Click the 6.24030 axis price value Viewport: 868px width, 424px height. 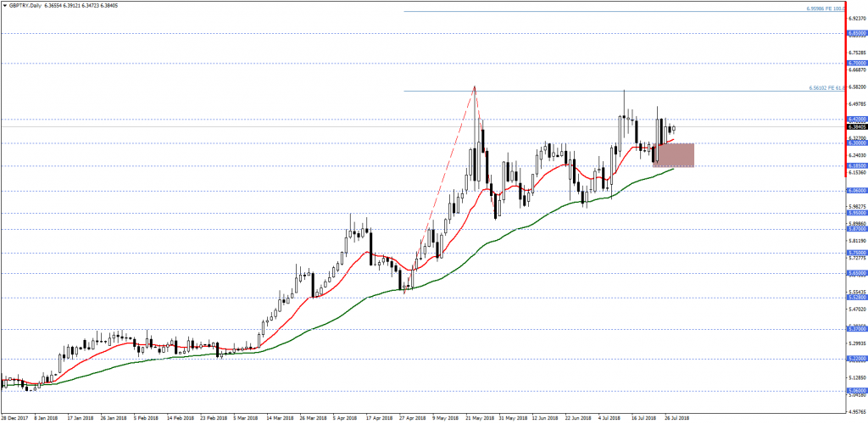coord(858,156)
